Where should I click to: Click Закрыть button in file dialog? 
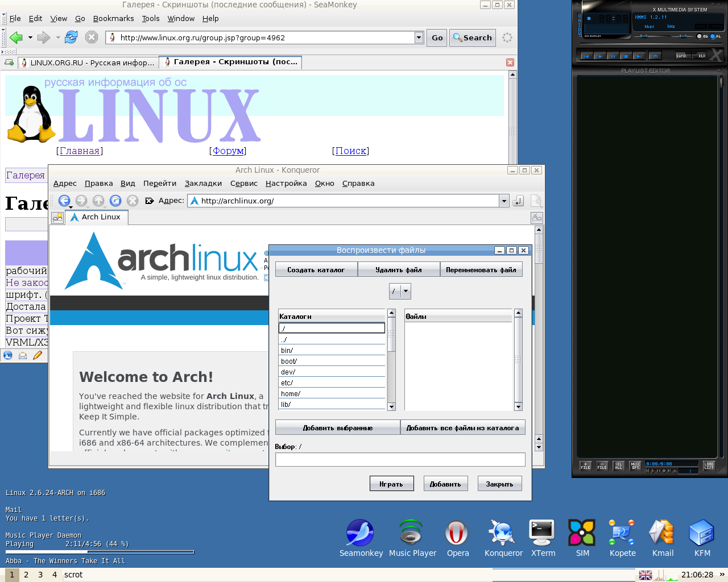pos(499,484)
